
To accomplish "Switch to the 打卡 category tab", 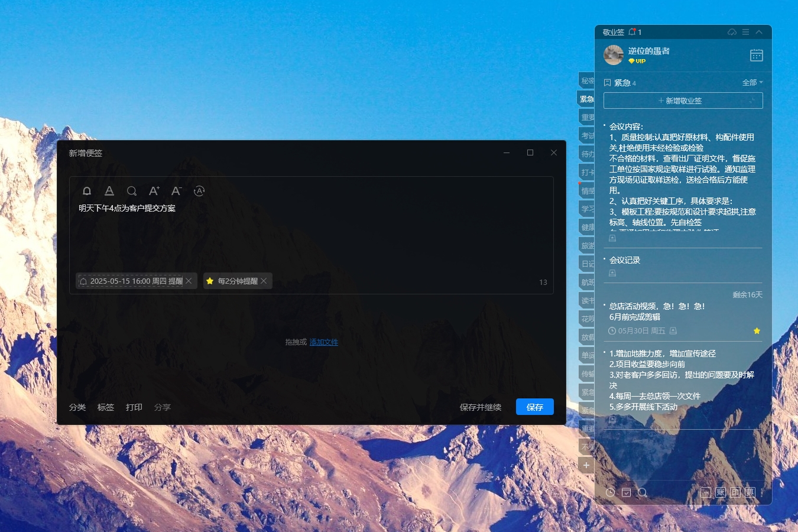I will point(586,172).
